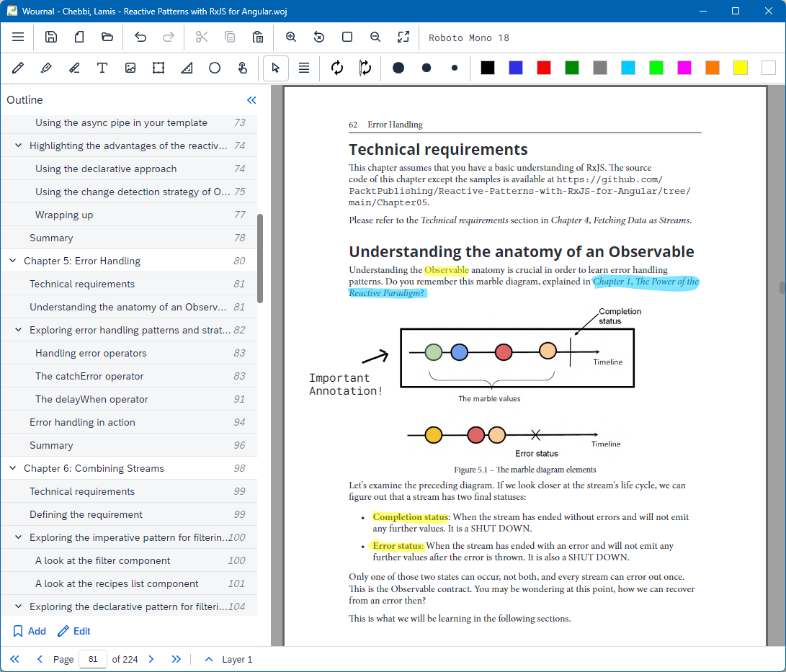The image size is (786, 672).
Task: Pick the cyan color swatch
Action: pos(628,68)
